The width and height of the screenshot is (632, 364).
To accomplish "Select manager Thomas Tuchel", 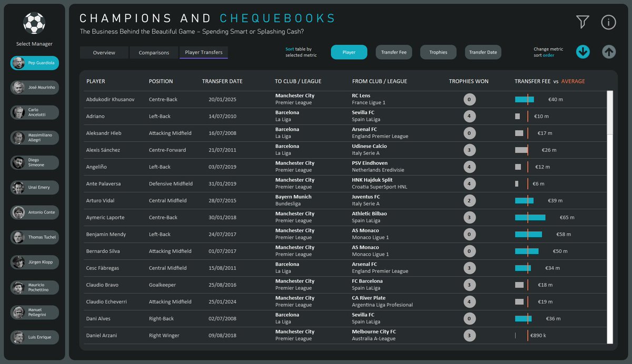I will pyautogui.click(x=35, y=237).
